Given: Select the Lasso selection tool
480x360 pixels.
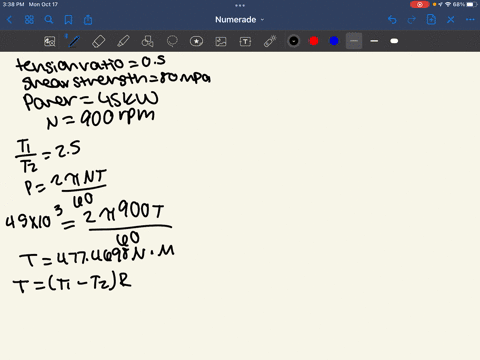Looking at the screenshot, I should [x=172, y=41].
